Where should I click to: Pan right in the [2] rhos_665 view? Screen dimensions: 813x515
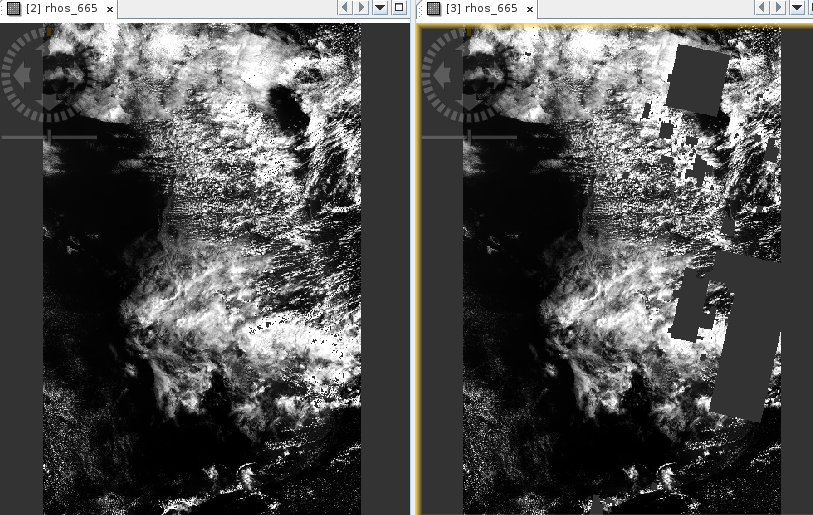75,75
